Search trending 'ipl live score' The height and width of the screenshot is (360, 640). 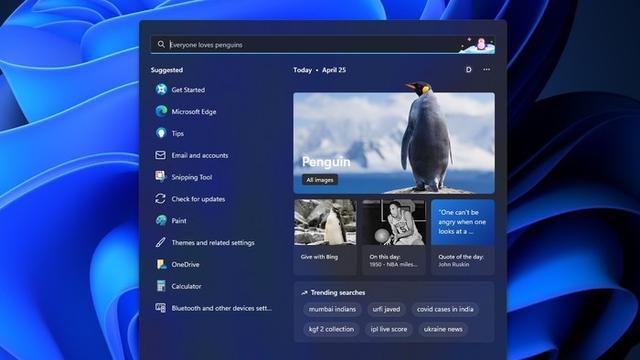click(389, 329)
